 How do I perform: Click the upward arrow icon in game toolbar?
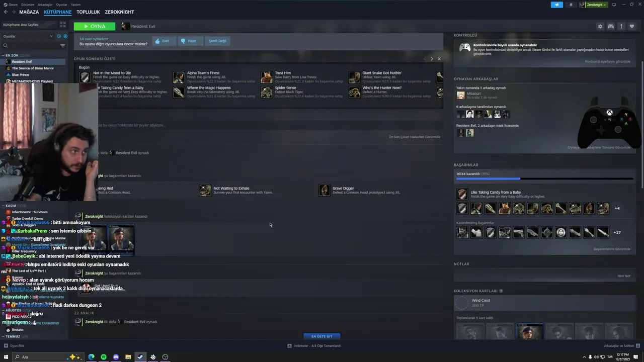coord(621,26)
